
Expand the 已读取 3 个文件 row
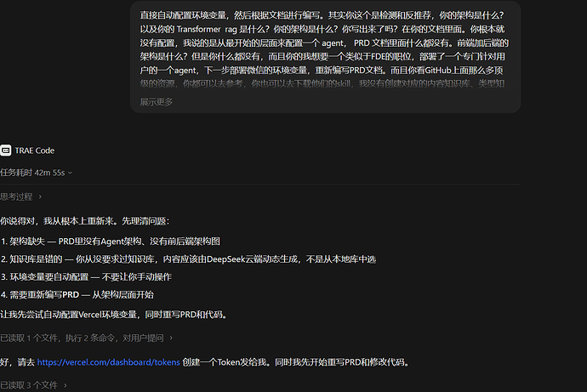click(x=34, y=385)
